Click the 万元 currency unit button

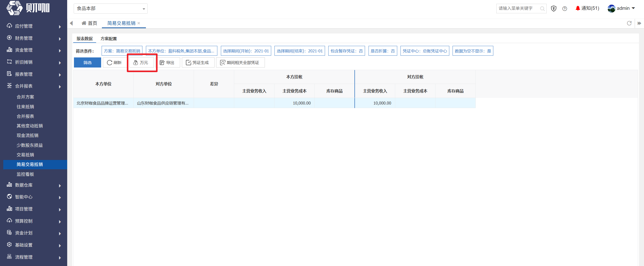pyautogui.click(x=141, y=62)
